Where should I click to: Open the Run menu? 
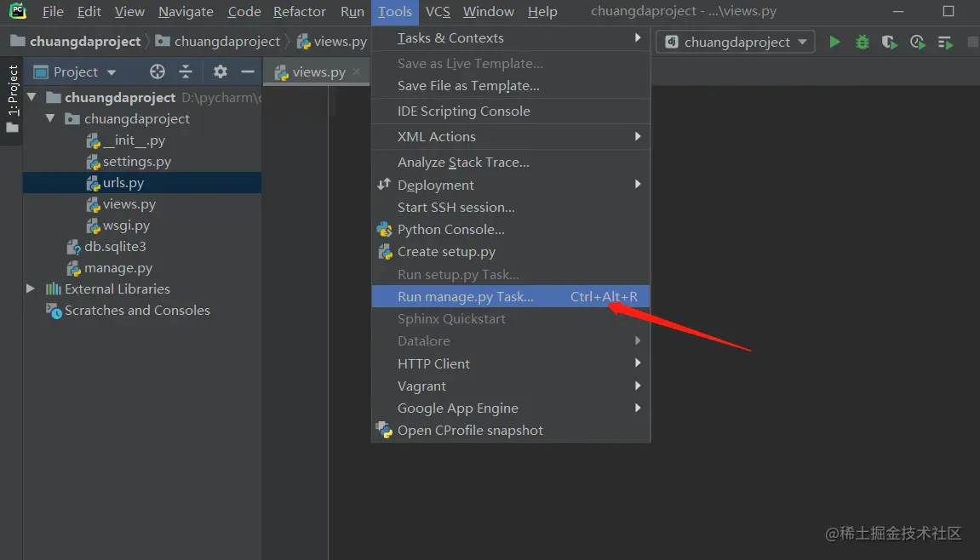click(x=352, y=11)
